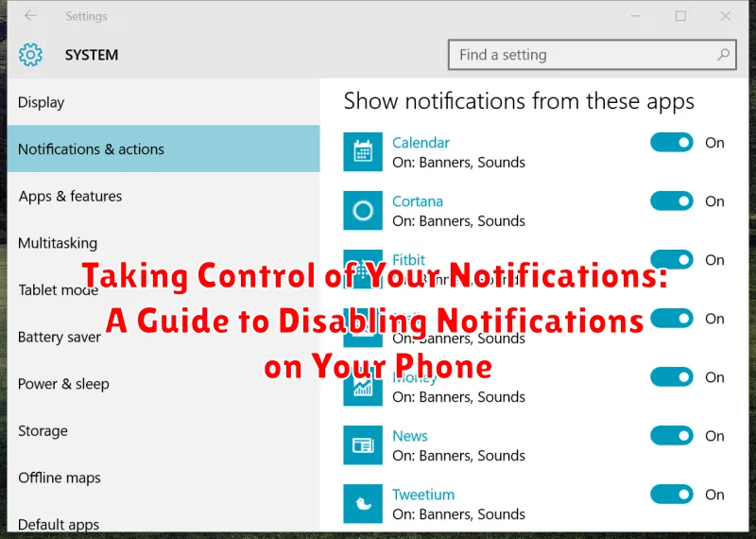756x539 pixels.
Task: Maximize the Settings window
Action: 680,16
